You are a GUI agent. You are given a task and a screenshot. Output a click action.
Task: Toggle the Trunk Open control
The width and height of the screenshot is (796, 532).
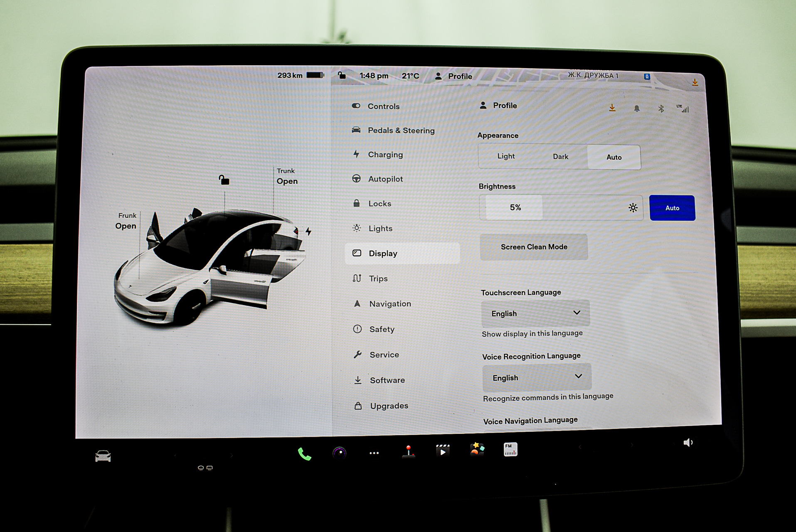coord(287,176)
